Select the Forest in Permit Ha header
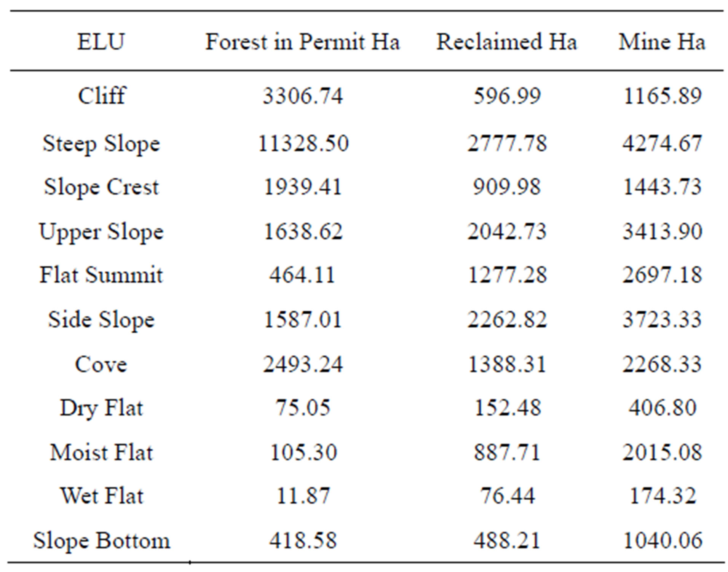Image resolution: width=728 pixels, height=572 pixels. 303,41
